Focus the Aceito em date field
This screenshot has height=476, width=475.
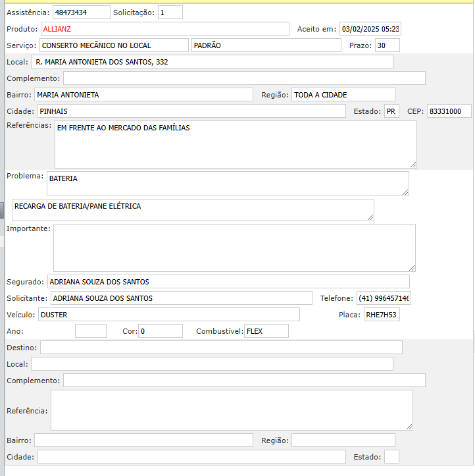pyautogui.click(x=370, y=29)
